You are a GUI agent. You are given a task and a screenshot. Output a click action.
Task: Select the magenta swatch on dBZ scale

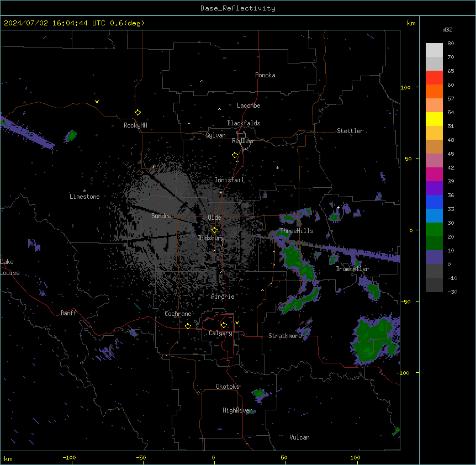[x=434, y=174]
